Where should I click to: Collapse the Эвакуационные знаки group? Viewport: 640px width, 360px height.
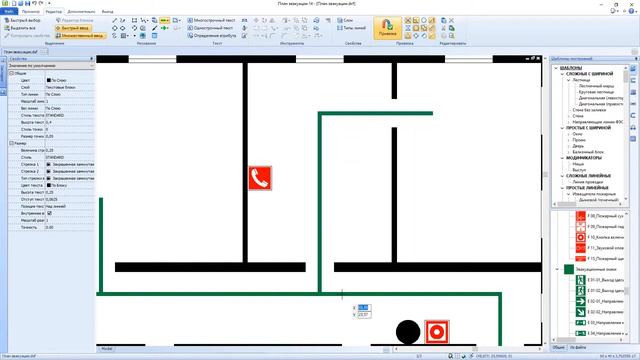tap(558, 269)
